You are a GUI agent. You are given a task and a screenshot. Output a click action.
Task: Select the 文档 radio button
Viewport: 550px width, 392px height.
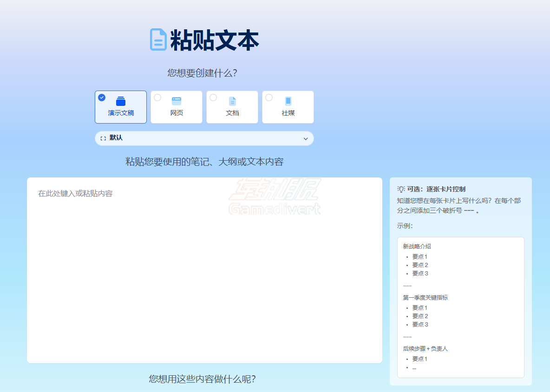pos(212,97)
